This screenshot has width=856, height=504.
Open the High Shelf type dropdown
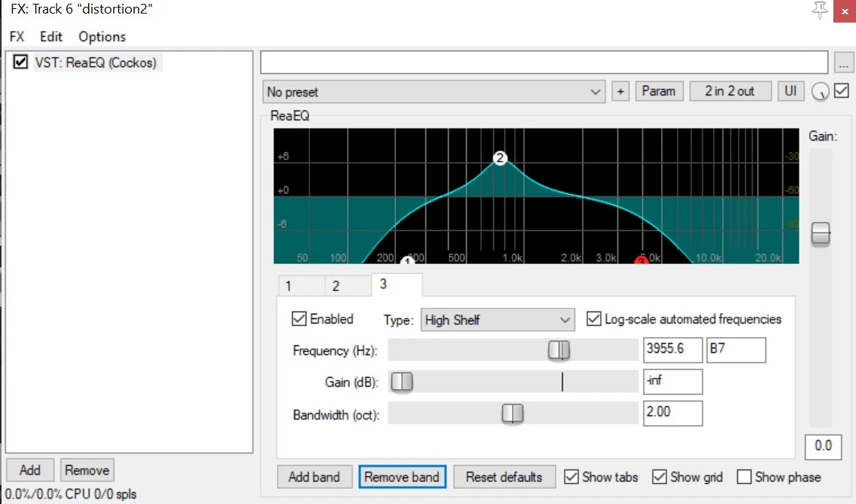point(498,320)
